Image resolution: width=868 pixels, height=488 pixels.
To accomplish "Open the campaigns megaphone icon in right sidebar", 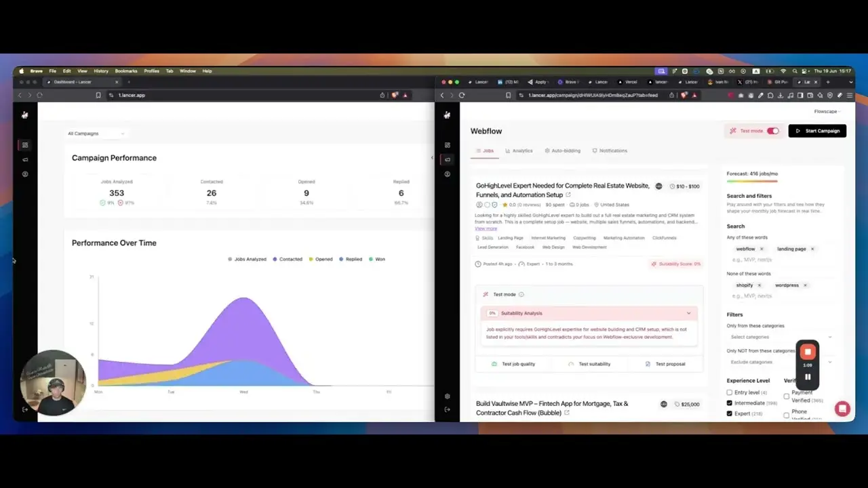I will pyautogui.click(x=447, y=160).
